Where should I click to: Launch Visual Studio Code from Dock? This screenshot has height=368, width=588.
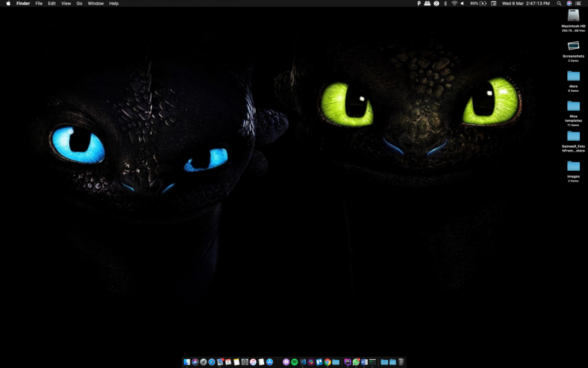coord(303,362)
